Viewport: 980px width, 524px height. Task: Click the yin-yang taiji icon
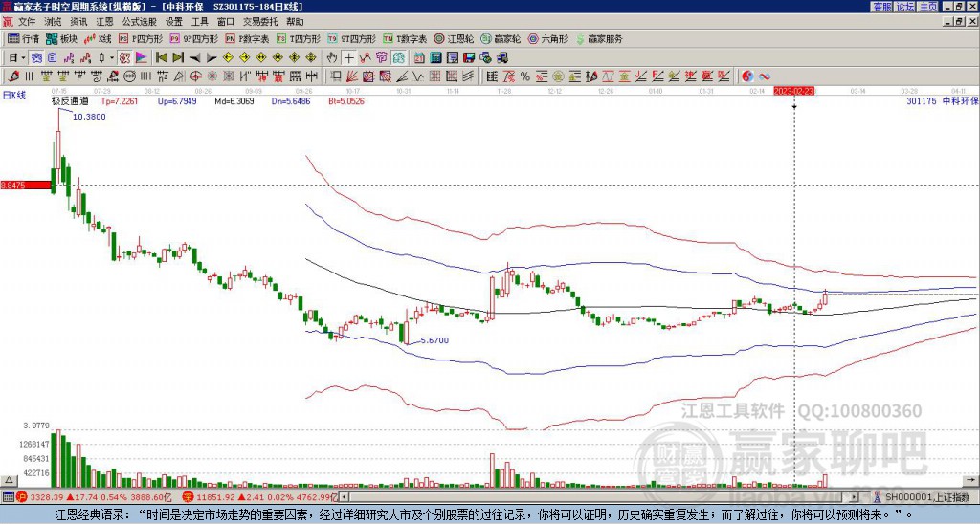coord(747,76)
